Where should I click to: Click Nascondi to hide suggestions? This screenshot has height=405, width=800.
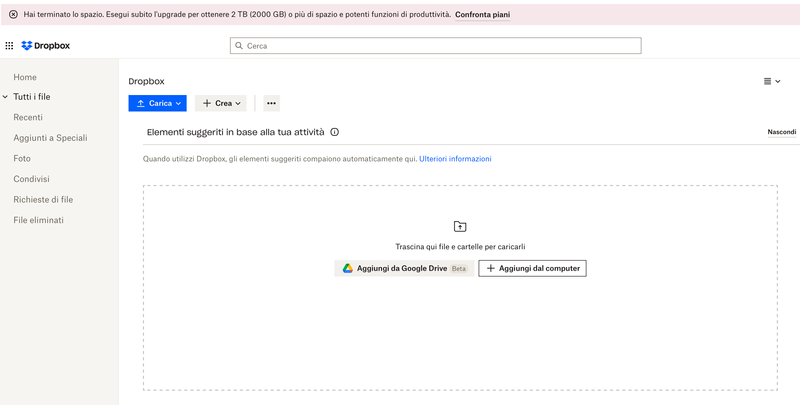point(782,132)
